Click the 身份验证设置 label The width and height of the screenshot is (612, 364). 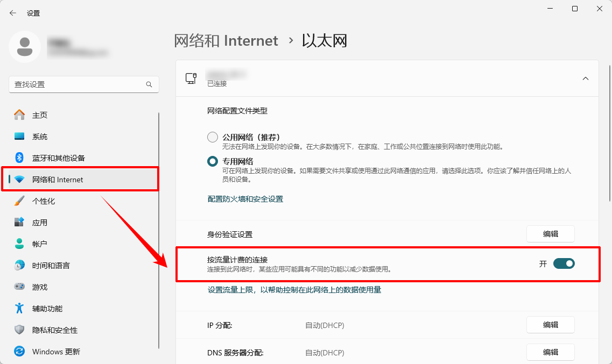pos(230,234)
